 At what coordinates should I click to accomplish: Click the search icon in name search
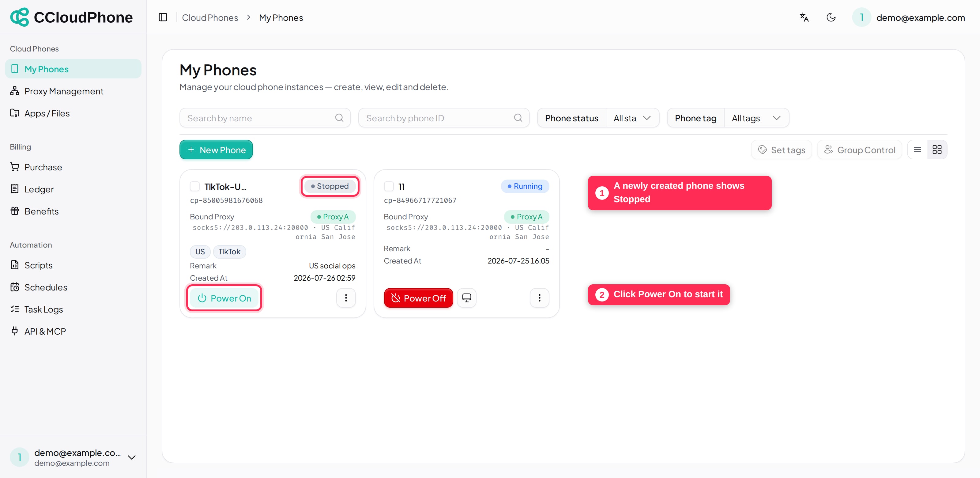point(339,118)
